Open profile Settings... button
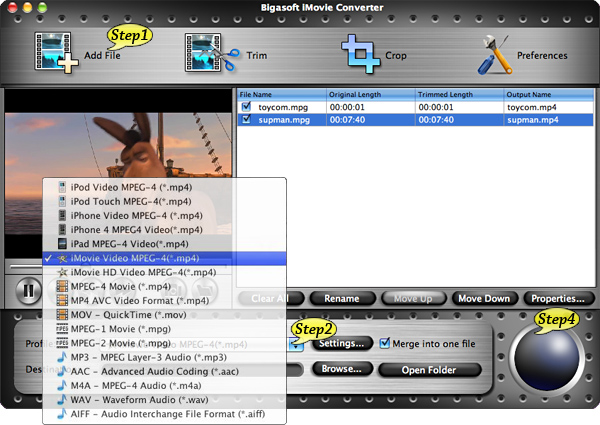Image resolution: width=600 pixels, height=425 pixels. 342,343
